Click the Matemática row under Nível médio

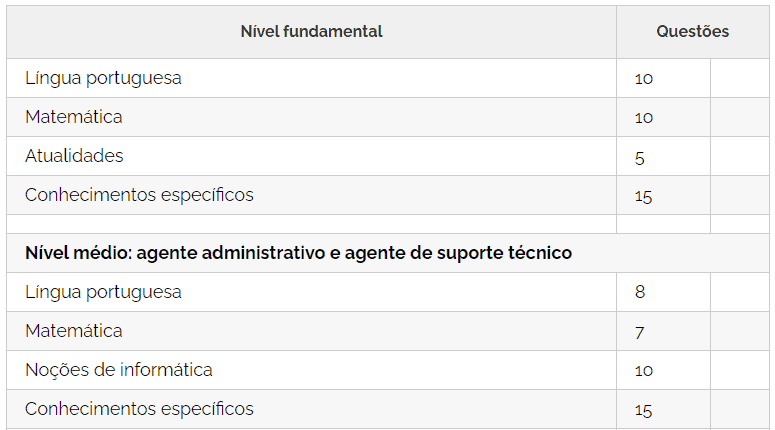pos(388,331)
